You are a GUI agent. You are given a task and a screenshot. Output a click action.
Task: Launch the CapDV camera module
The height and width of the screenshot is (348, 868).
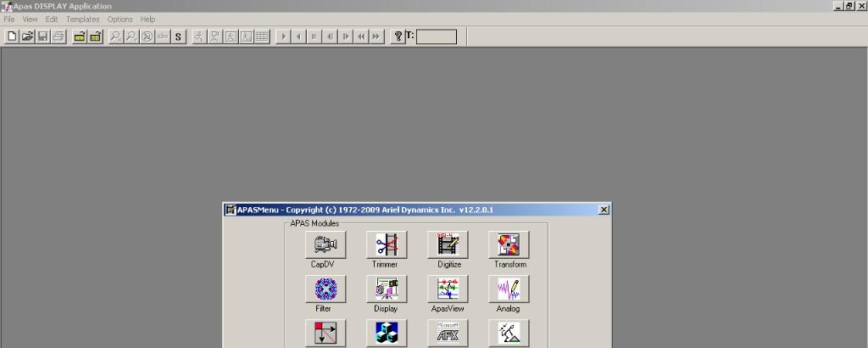tap(325, 244)
